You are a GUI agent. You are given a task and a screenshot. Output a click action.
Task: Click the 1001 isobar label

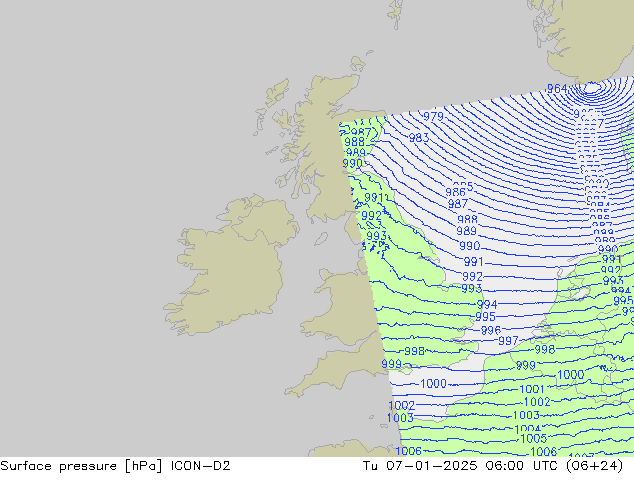click(x=532, y=389)
